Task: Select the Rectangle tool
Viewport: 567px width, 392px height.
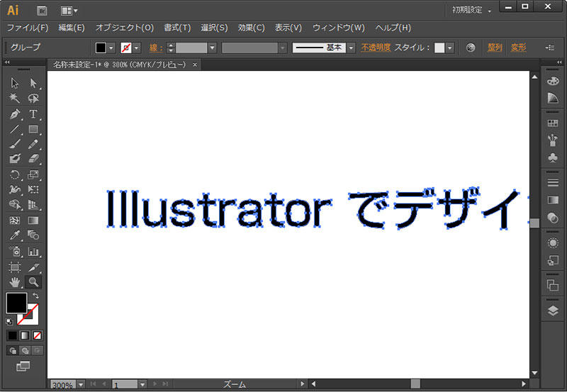Action: coord(33,129)
